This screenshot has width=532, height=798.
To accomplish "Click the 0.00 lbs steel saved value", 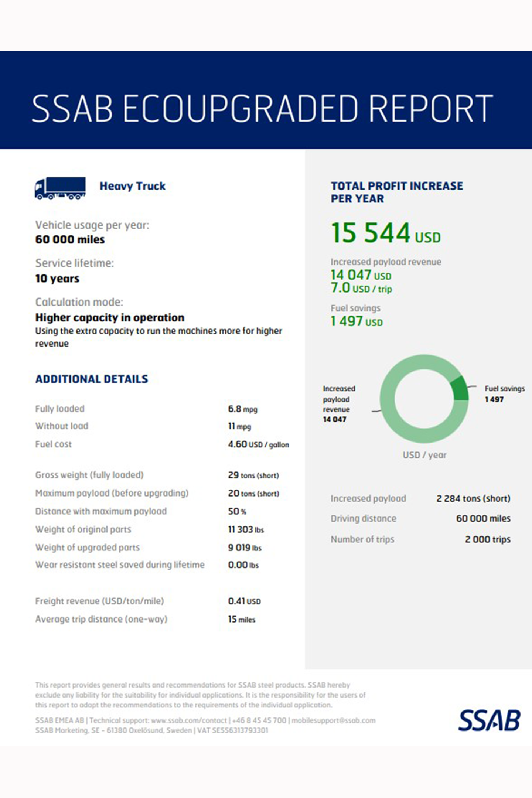I will coord(243,565).
